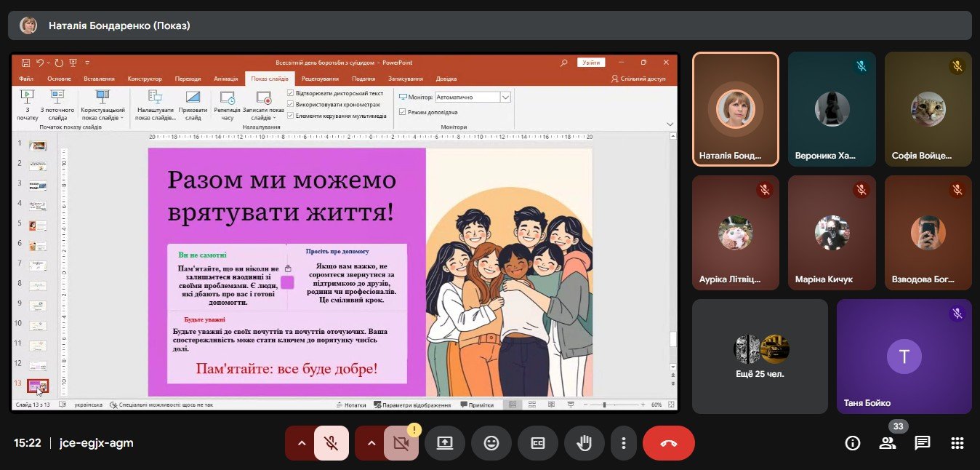Expand video settings arrow beside camera

371,443
